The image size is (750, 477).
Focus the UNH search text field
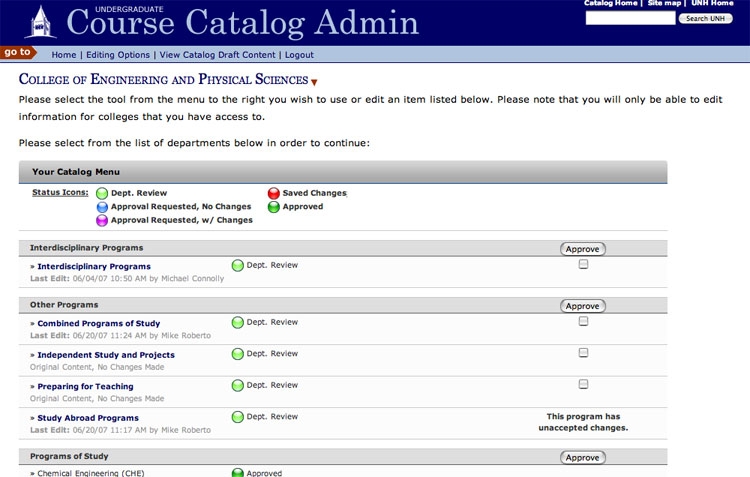point(630,18)
